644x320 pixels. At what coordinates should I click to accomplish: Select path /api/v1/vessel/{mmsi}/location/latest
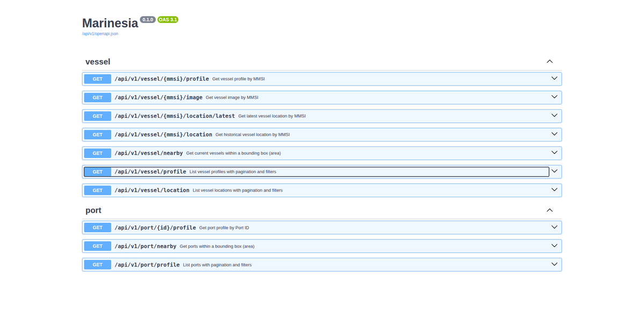pos(174,116)
